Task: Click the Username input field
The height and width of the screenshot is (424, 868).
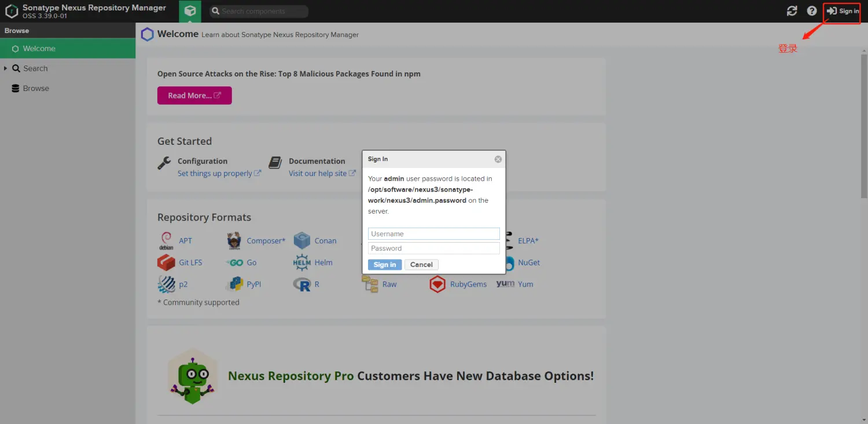Action: [x=433, y=233]
